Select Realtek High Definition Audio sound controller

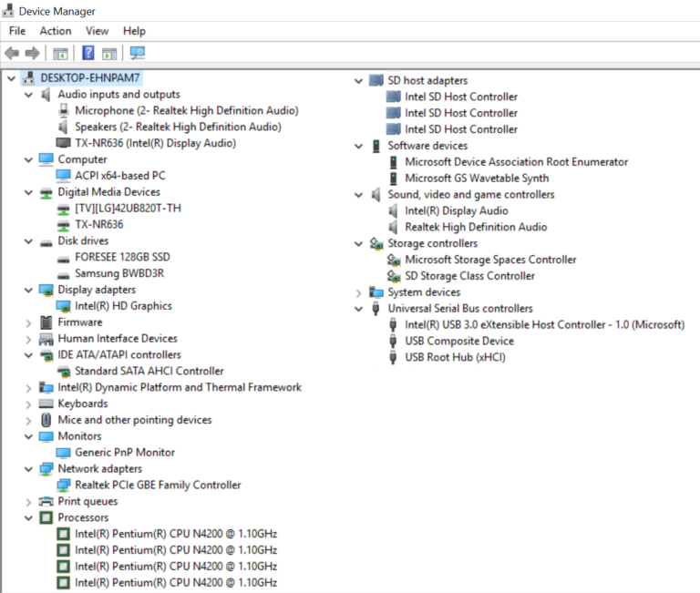click(476, 227)
